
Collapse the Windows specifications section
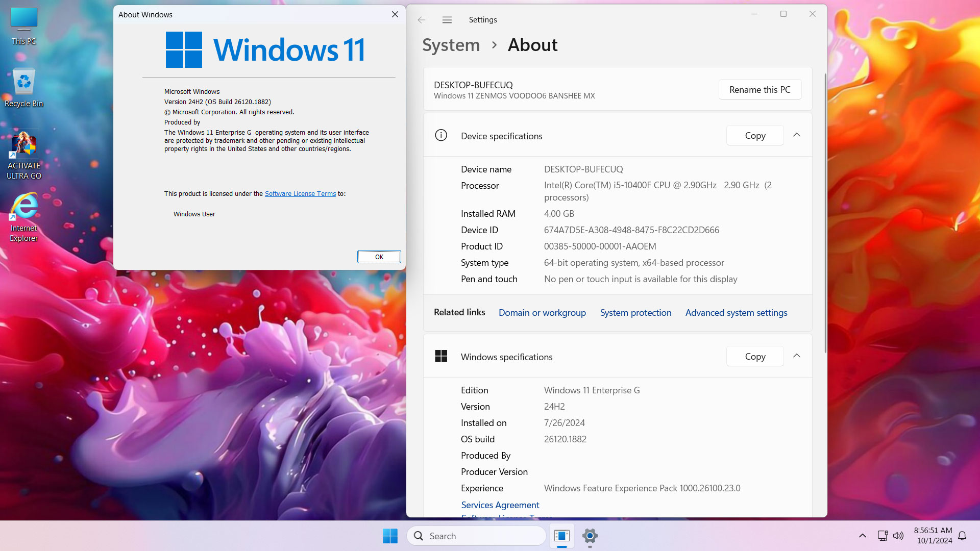click(797, 356)
